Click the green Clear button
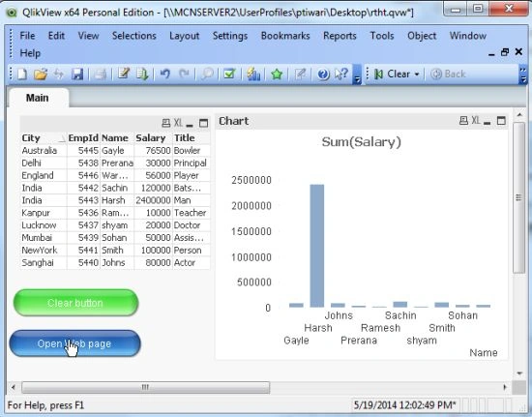 coord(75,303)
